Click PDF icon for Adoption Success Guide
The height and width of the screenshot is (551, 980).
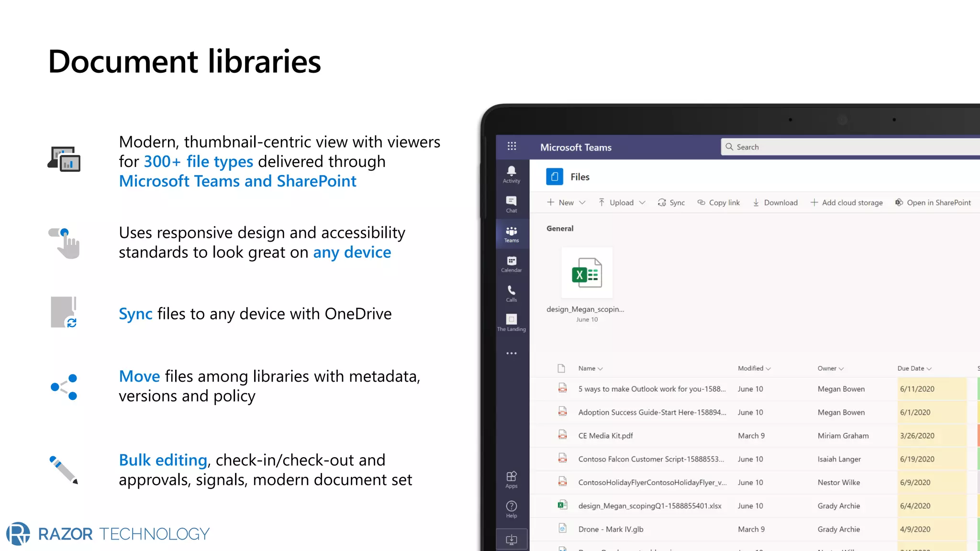coord(563,412)
